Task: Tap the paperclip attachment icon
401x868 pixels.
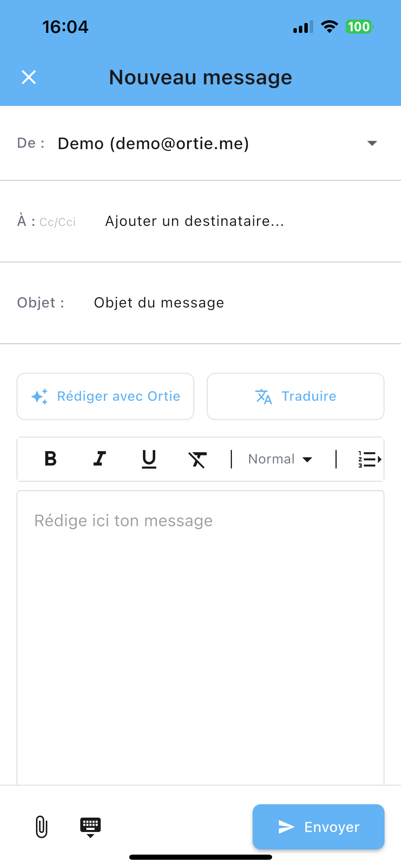Action: (41, 827)
